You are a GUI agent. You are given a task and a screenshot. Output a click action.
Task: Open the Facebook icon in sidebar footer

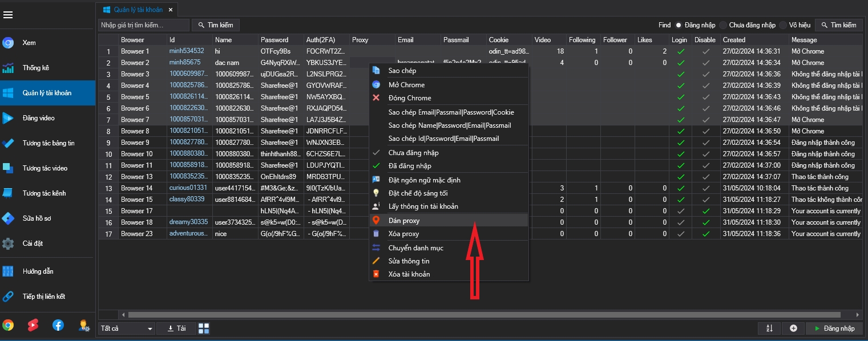[58, 325]
